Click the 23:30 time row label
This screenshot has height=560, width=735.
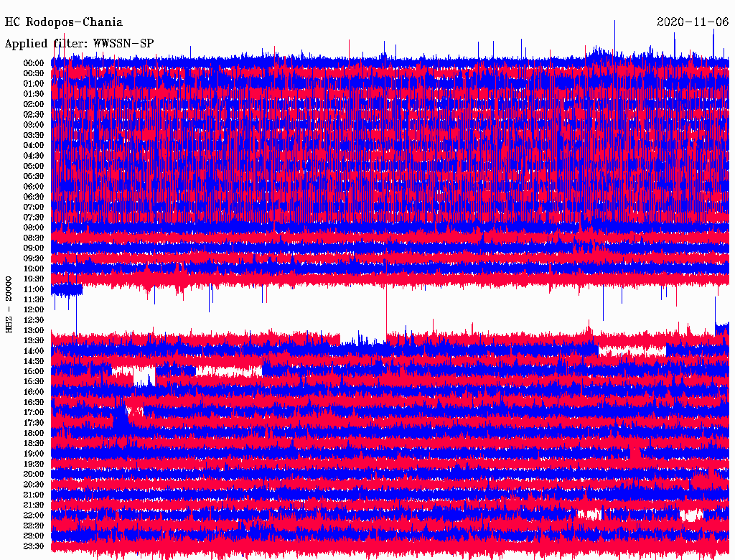34,546
